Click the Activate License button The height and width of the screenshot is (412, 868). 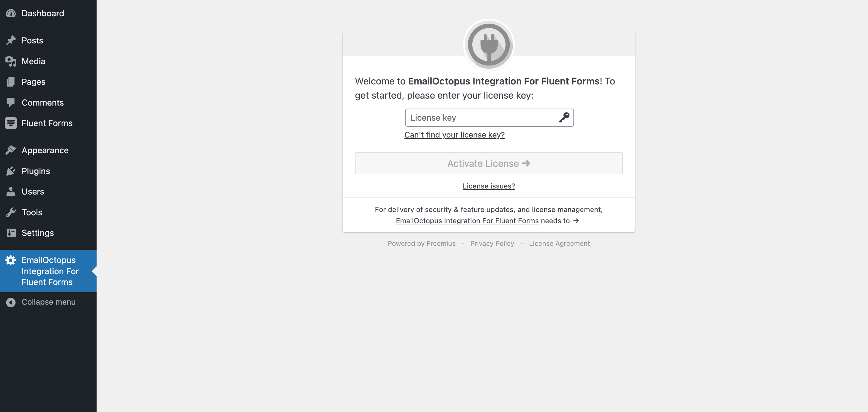point(489,163)
